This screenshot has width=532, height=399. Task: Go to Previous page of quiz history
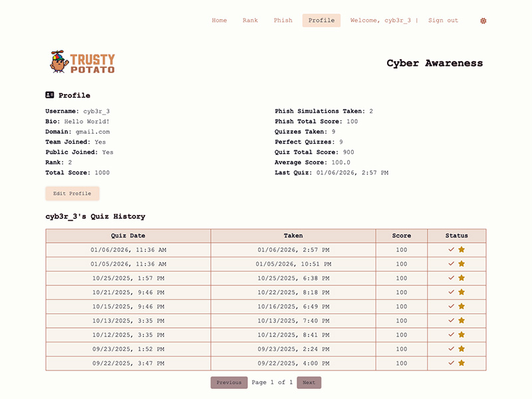coord(229,383)
